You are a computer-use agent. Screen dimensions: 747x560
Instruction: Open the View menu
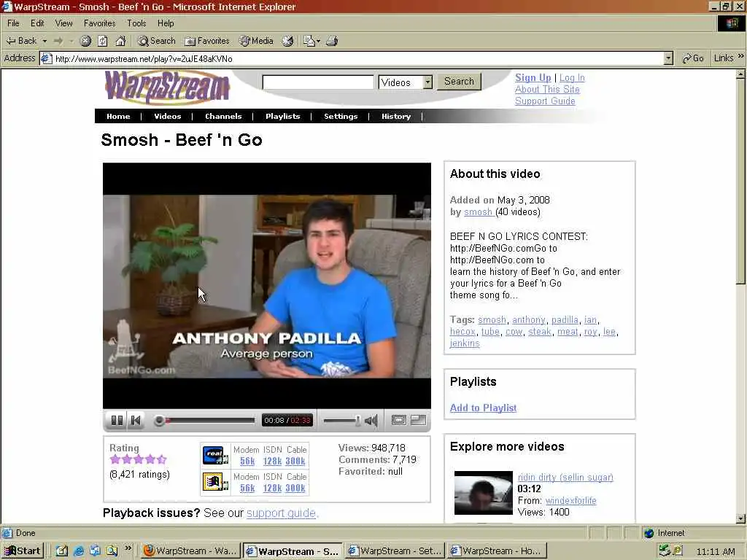coord(64,23)
